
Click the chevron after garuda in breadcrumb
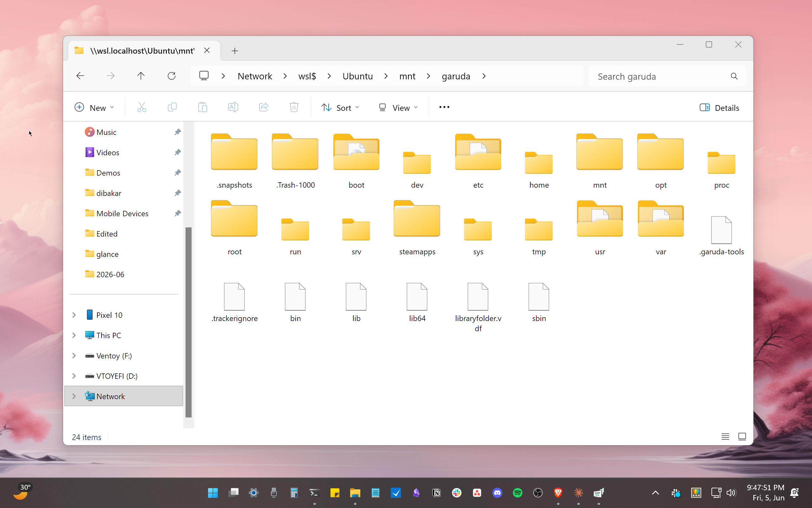[x=484, y=76]
